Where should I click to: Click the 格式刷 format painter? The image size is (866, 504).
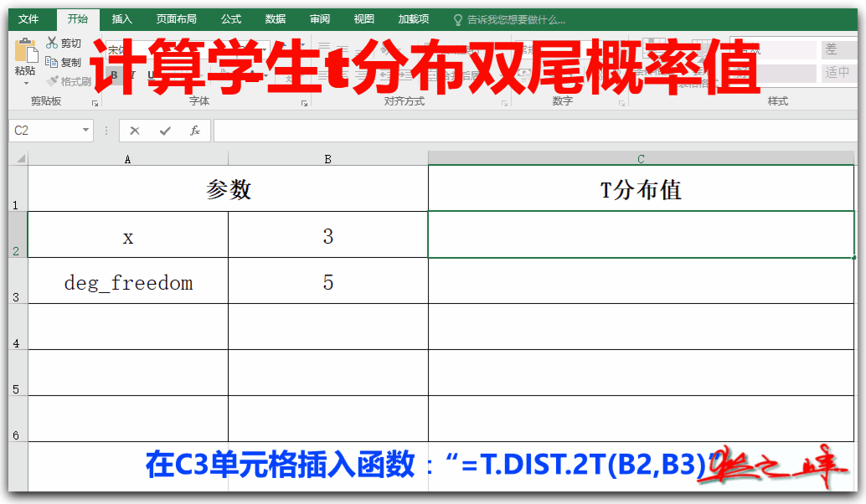(69, 82)
